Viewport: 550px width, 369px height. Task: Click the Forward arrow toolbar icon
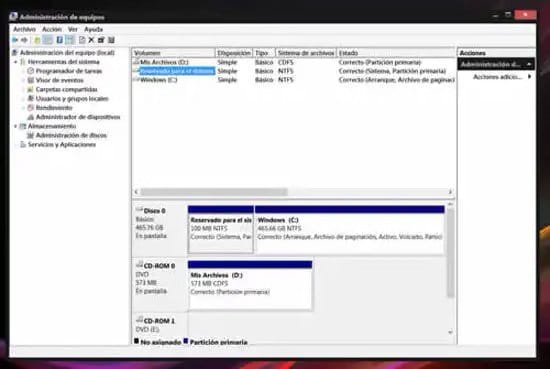(x=24, y=40)
